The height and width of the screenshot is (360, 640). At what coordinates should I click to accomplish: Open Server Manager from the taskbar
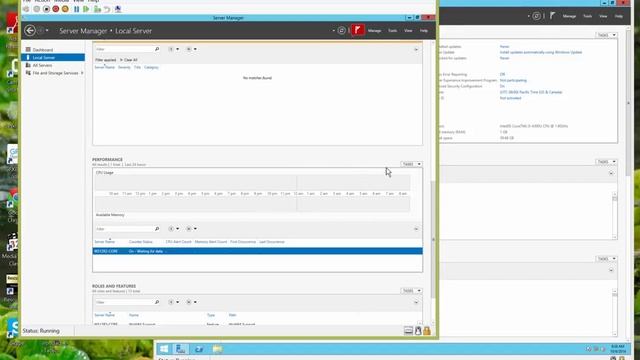pyautogui.click(x=180, y=349)
